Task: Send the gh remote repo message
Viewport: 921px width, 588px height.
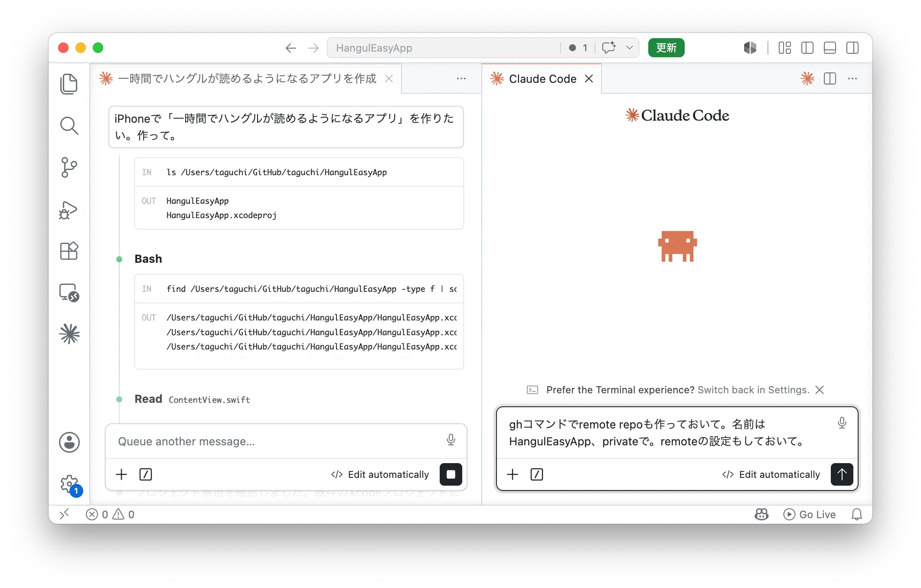Action: pyautogui.click(x=842, y=474)
